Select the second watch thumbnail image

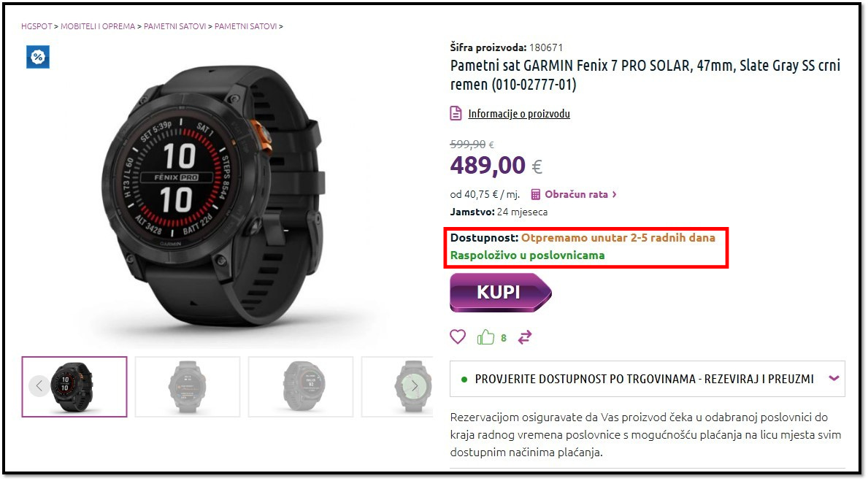[x=188, y=386]
